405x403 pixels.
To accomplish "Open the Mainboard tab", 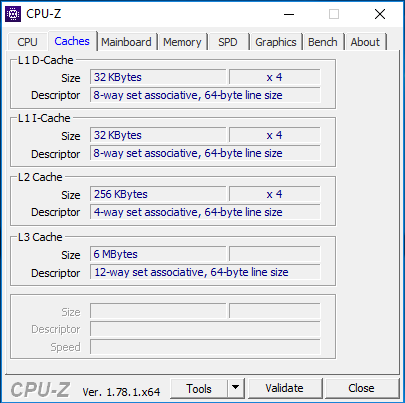I will coord(126,42).
